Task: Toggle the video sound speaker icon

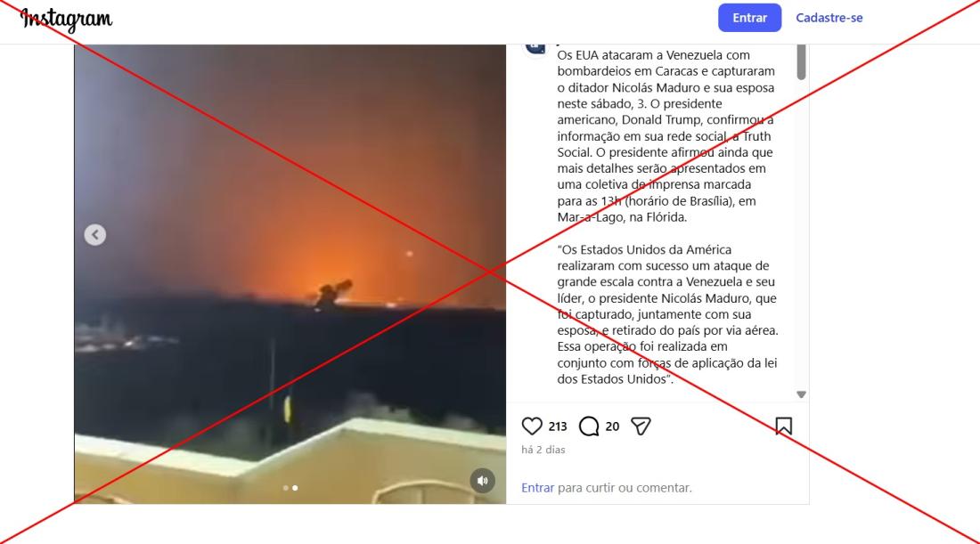Action: tap(483, 481)
